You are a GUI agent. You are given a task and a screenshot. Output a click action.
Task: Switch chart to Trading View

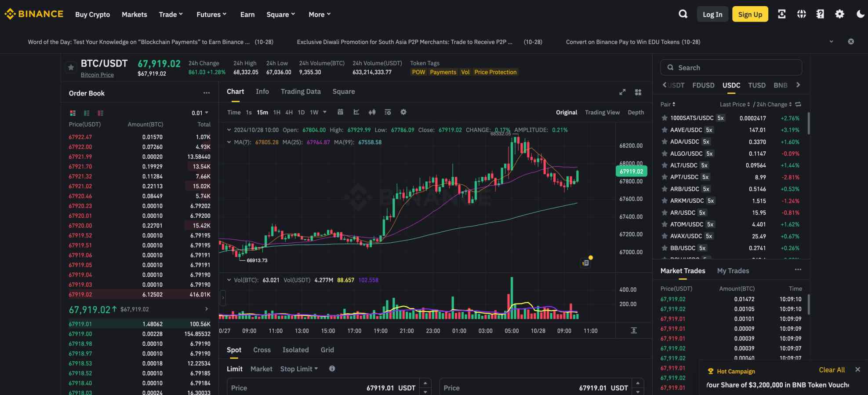tap(602, 113)
